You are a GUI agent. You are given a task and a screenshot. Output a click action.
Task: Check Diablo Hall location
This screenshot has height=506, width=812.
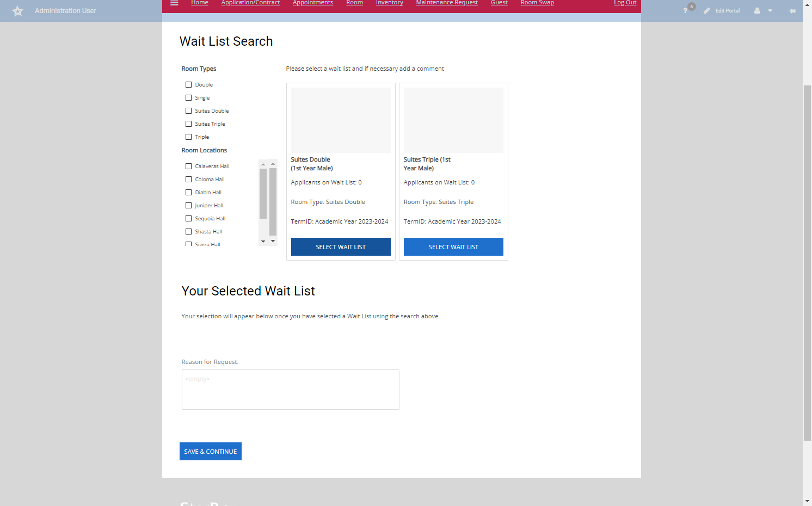[188, 193]
